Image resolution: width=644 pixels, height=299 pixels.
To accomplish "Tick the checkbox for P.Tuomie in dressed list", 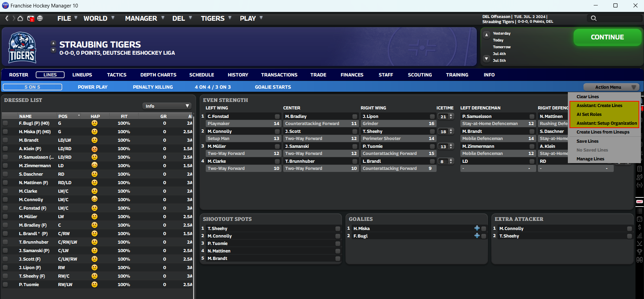I will coord(5,284).
